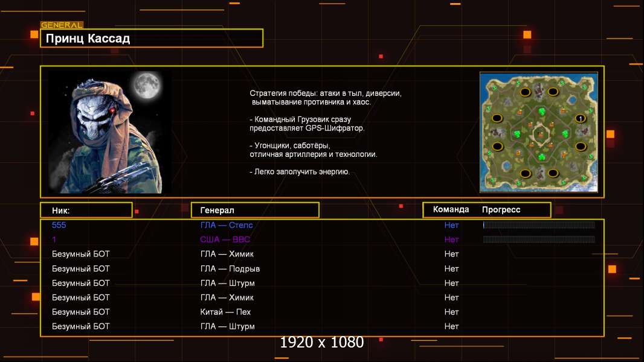Screen dimensions: 644x362
Task: Click team "Нет" in the Китай — Пех row
Action: [x=451, y=312]
